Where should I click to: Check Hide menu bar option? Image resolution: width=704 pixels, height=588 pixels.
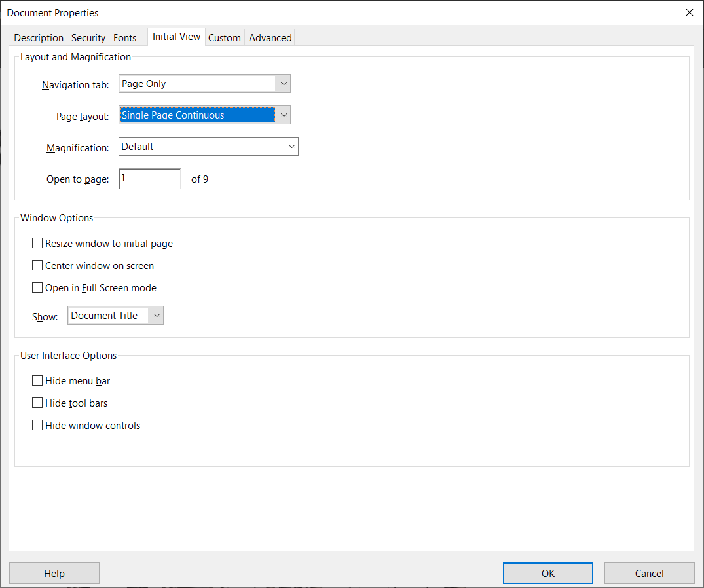point(37,380)
